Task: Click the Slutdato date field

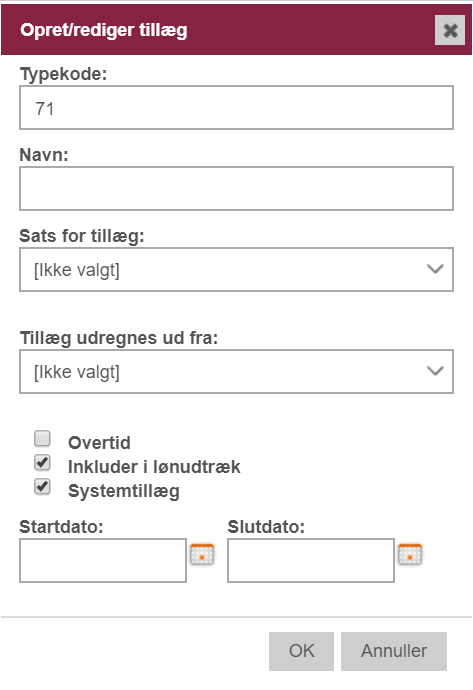Action: 311,561
